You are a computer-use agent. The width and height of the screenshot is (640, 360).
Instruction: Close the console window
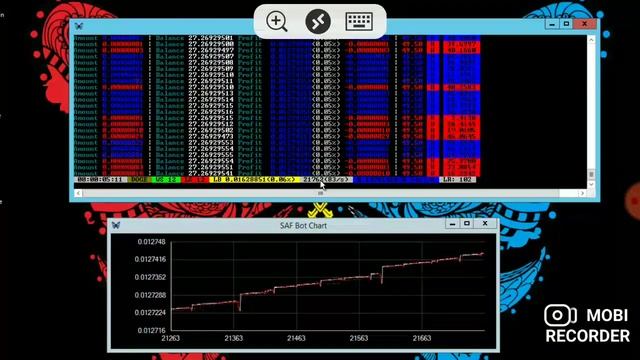pos(584,24)
